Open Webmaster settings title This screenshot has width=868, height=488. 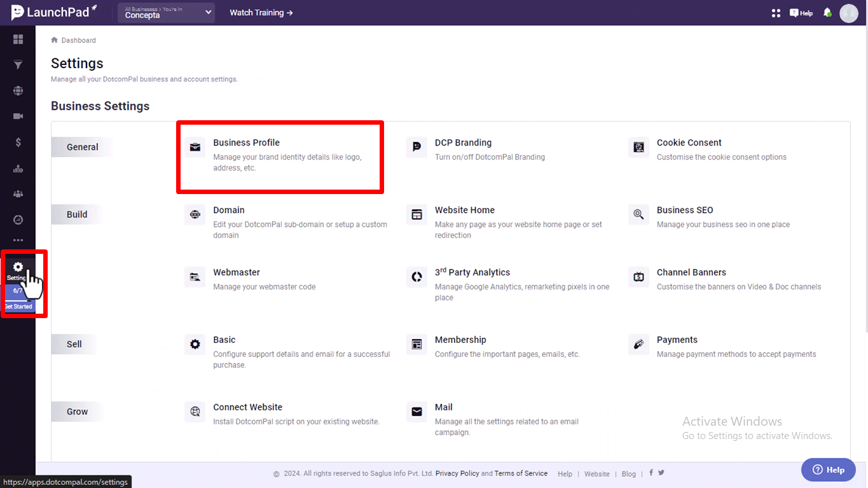237,272
